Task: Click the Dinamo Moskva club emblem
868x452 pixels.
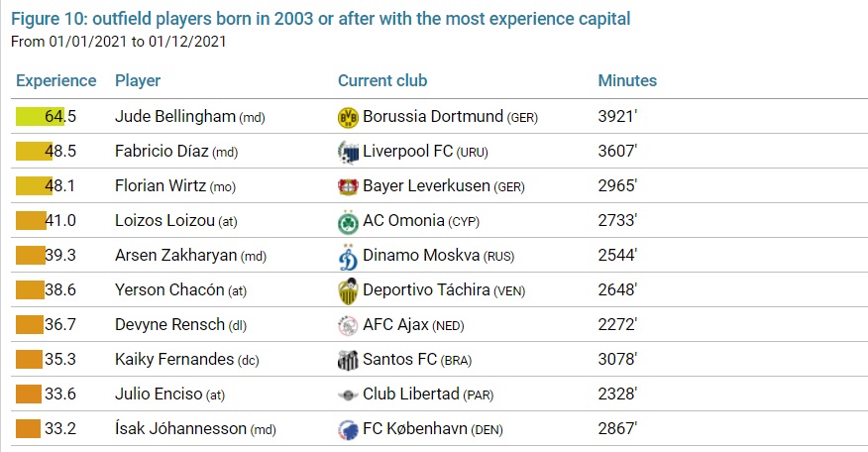Action: [x=348, y=256]
